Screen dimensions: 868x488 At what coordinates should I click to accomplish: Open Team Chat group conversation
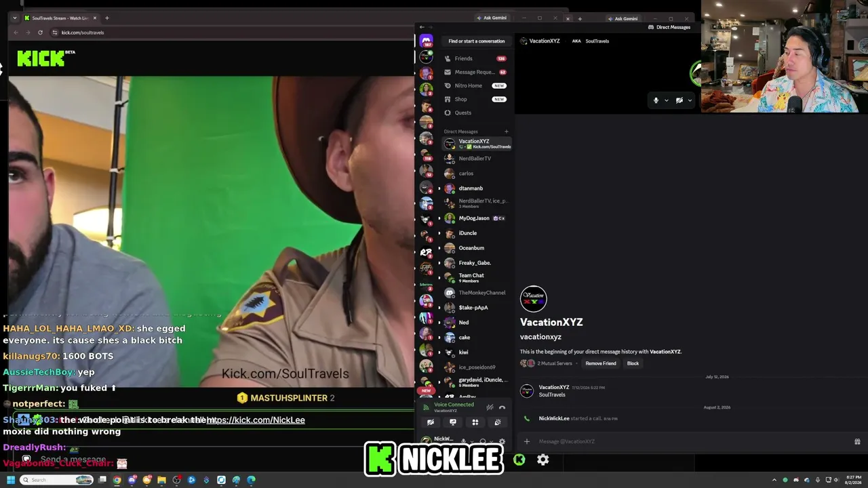coord(477,278)
